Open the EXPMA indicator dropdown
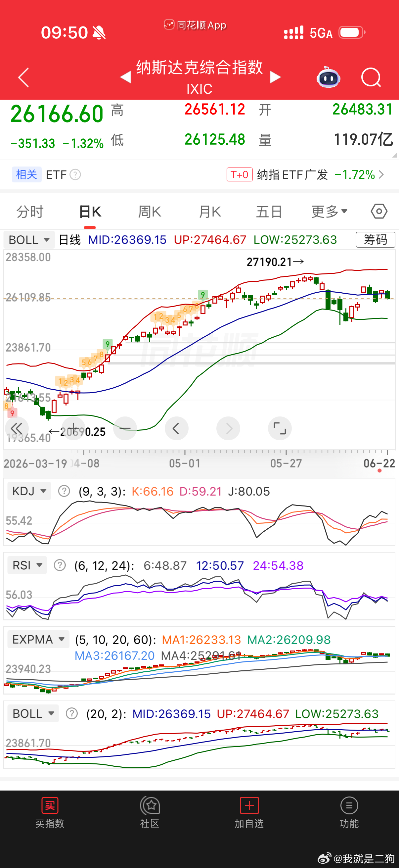This screenshot has width=399, height=868. pos(38,639)
